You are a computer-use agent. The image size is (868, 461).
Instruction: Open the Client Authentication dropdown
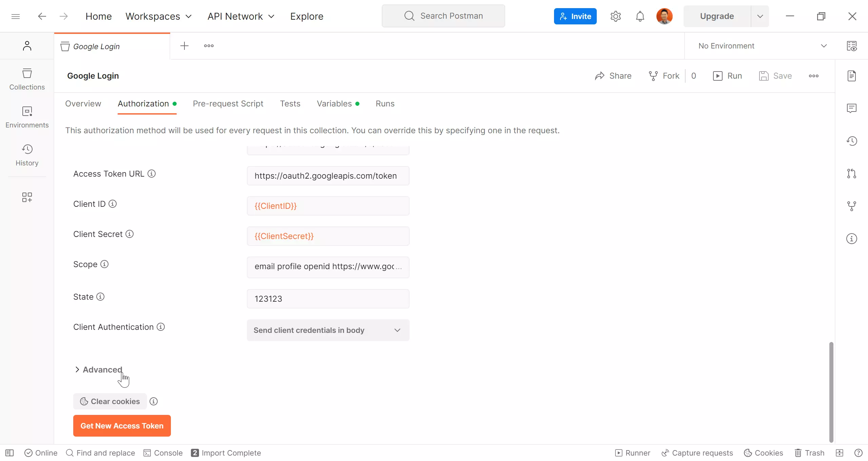(328, 330)
